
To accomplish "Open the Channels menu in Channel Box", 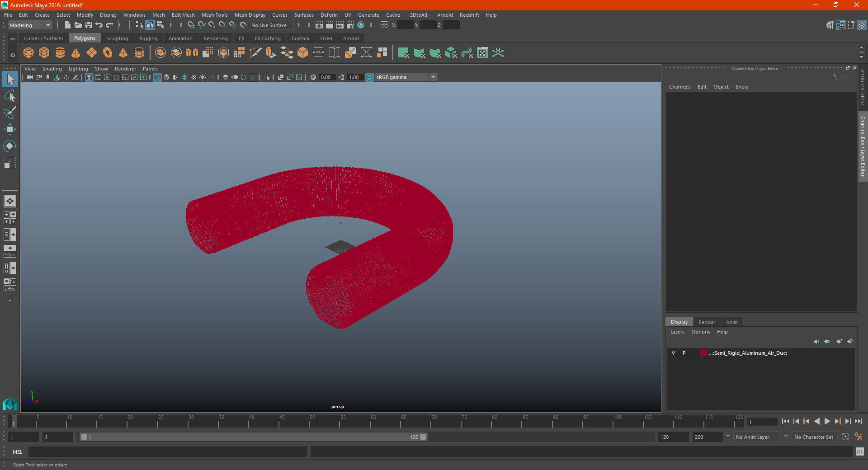I will [679, 87].
